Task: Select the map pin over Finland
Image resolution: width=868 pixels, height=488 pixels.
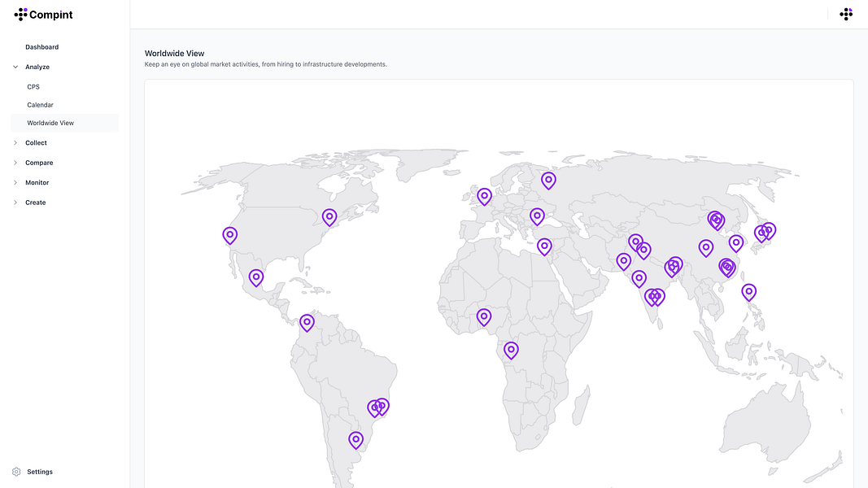Action: pyautogui.click(x=549, y=180)
